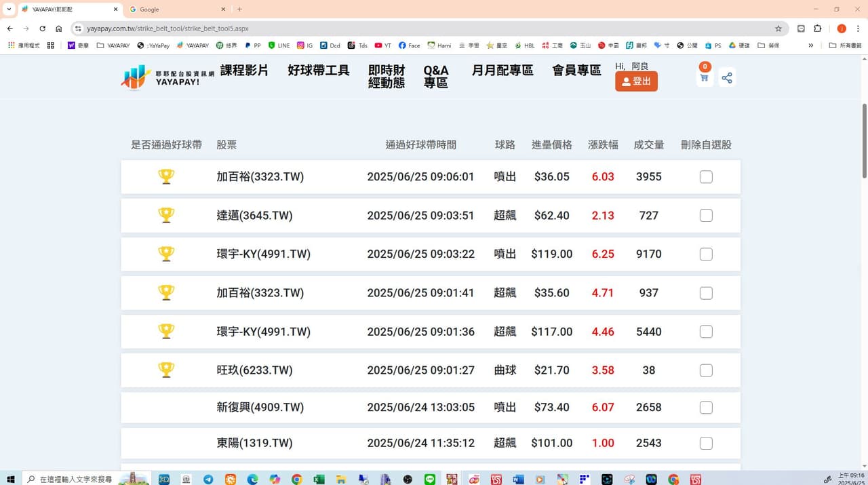Image resolution: width=868 pixels, height=485 pixels.
Task: Open the shopping cart icon
Action: [704, 77]
